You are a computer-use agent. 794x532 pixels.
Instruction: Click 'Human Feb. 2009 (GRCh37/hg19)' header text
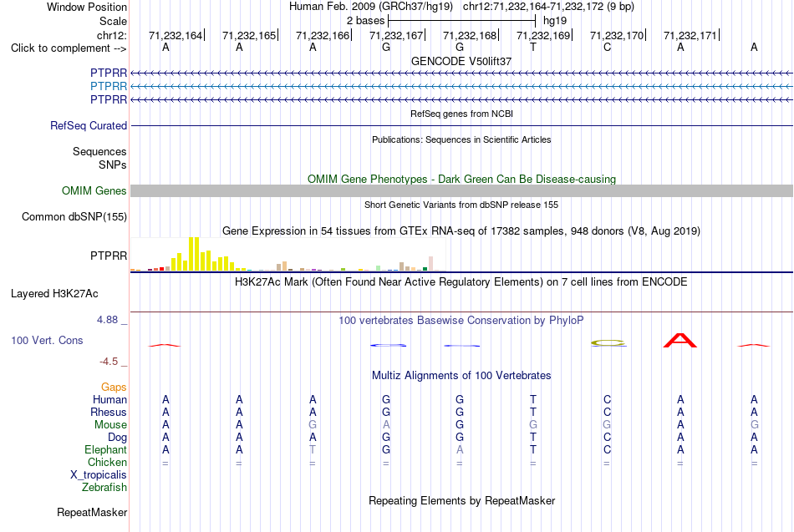coord(370,7)
